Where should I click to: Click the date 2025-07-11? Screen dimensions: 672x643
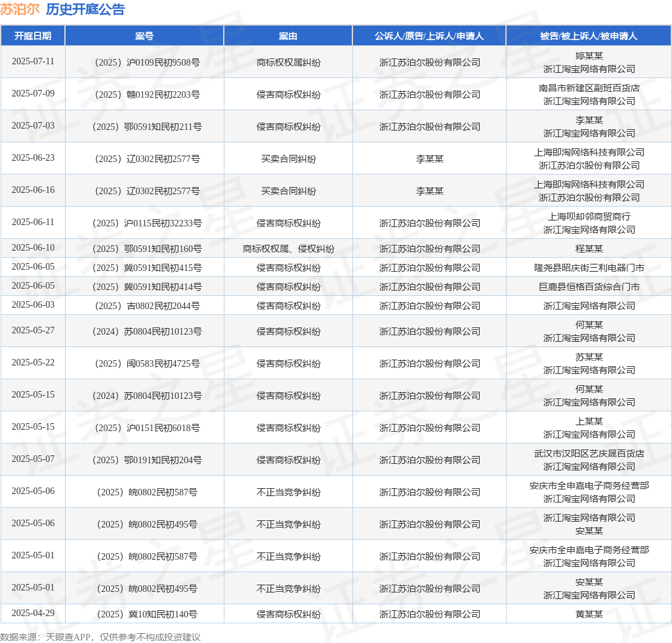(33, 61)
